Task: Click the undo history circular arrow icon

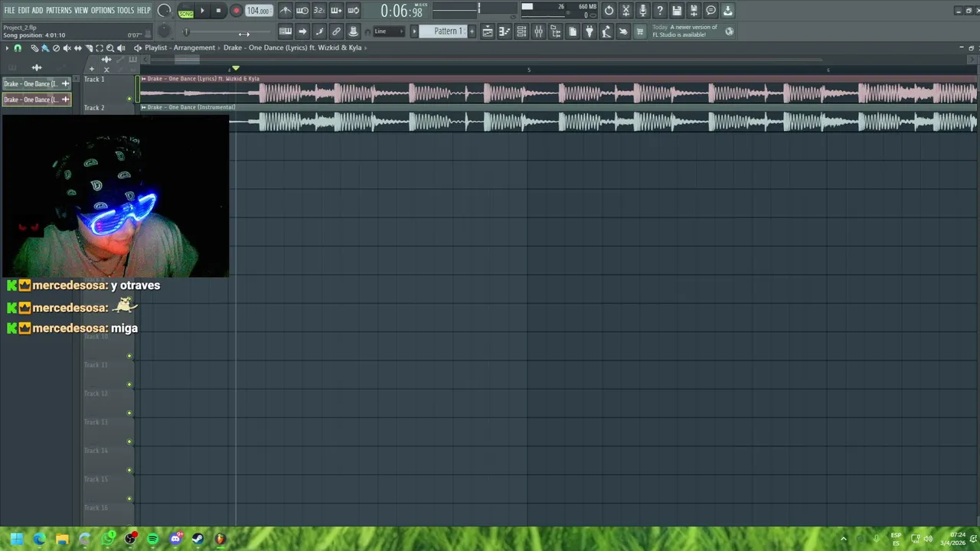Action: (609, 11)
